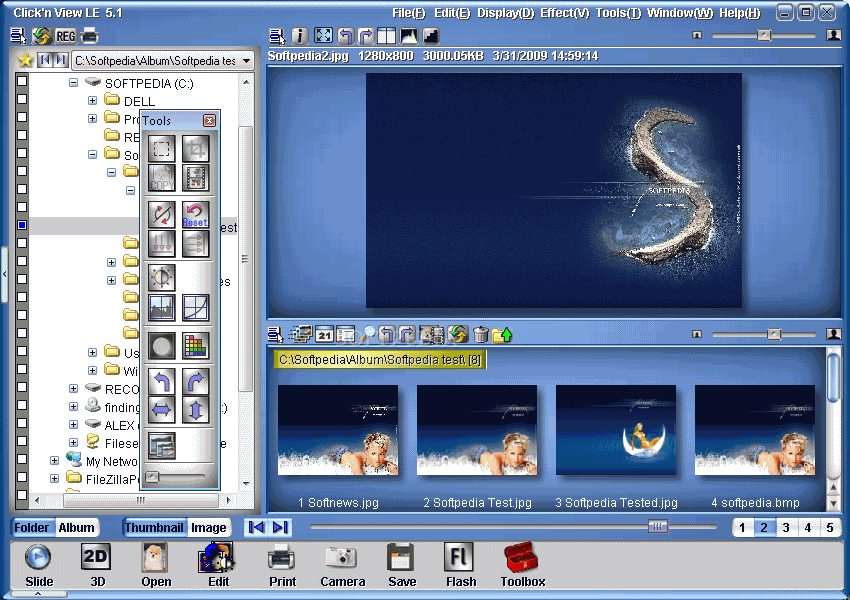Click the REG icon in top-left toolbar
The width and height of the screenshot is (850, 600).
tap(66, 36)
